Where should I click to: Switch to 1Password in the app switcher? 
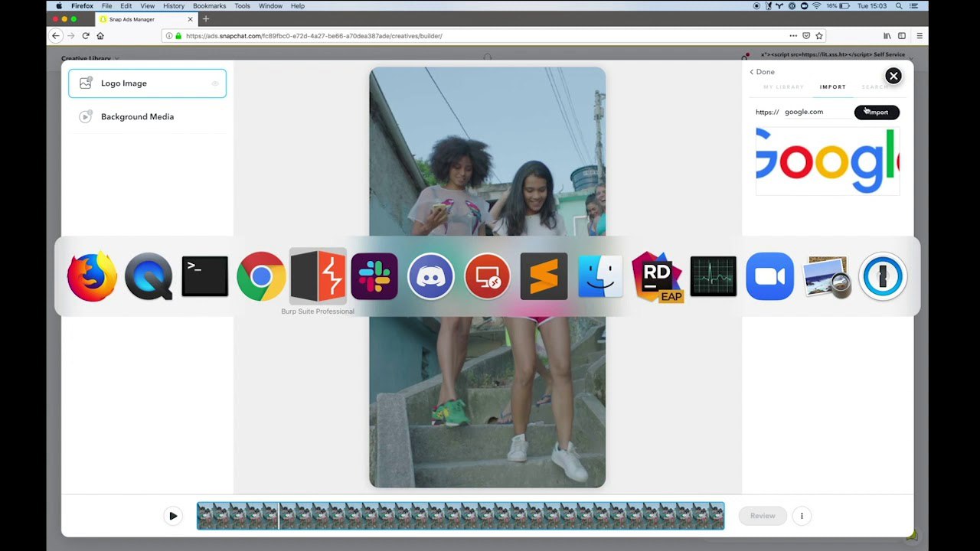(x=883, y=276)
